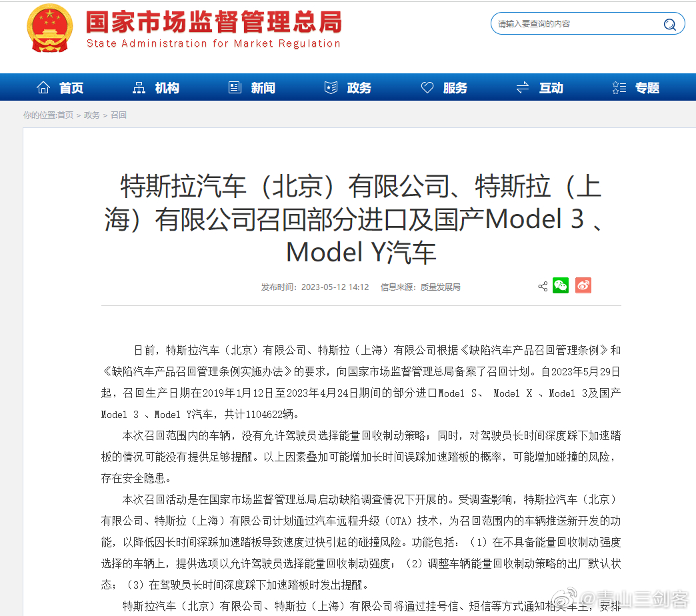Share article via WeChat icon
696x616 pixels.
561,285
